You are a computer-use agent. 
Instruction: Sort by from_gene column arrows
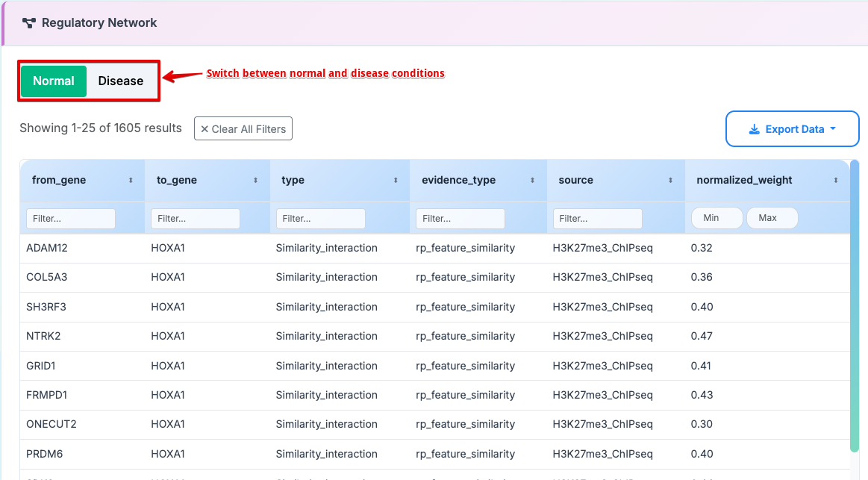tap(131, 181)
